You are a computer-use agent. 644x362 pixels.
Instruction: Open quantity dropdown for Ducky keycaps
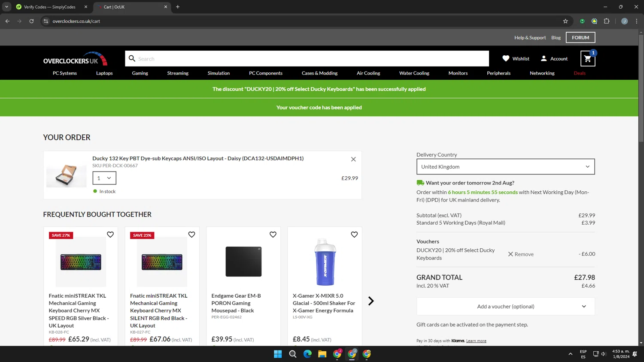(104, 178)
